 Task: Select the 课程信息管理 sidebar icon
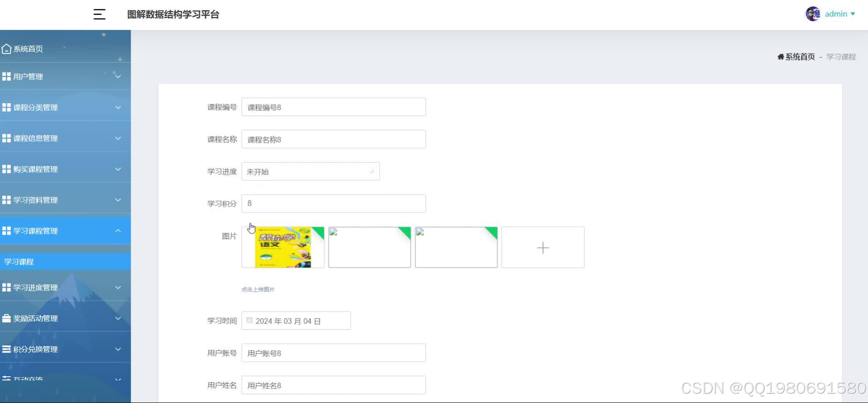[x=6, y=137]
